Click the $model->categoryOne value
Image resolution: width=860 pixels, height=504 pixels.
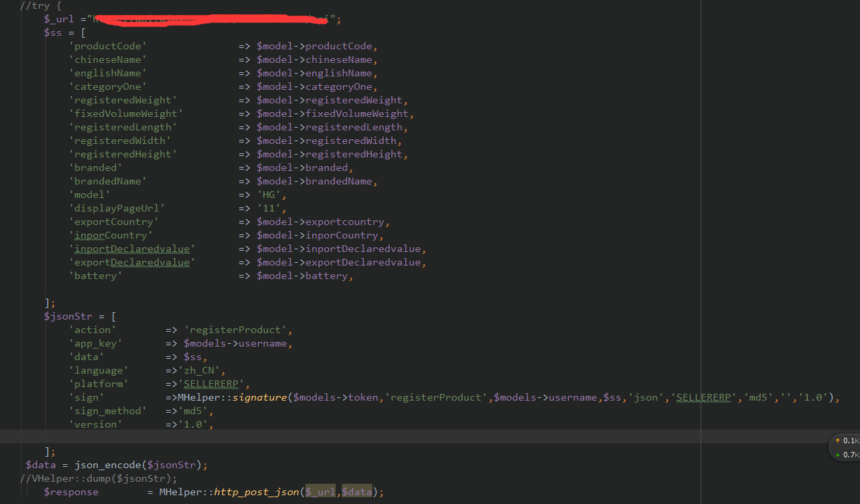314,86
